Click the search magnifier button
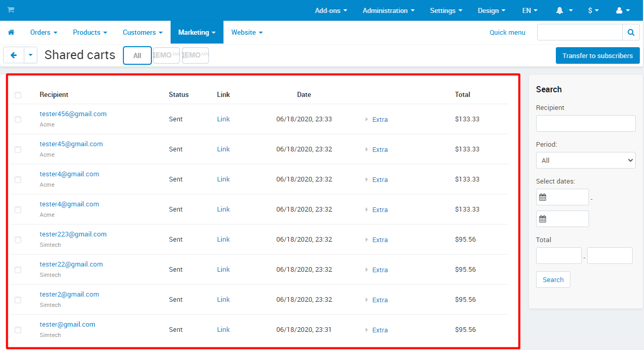This screenshot has width=644, height=350. point(631,32)
